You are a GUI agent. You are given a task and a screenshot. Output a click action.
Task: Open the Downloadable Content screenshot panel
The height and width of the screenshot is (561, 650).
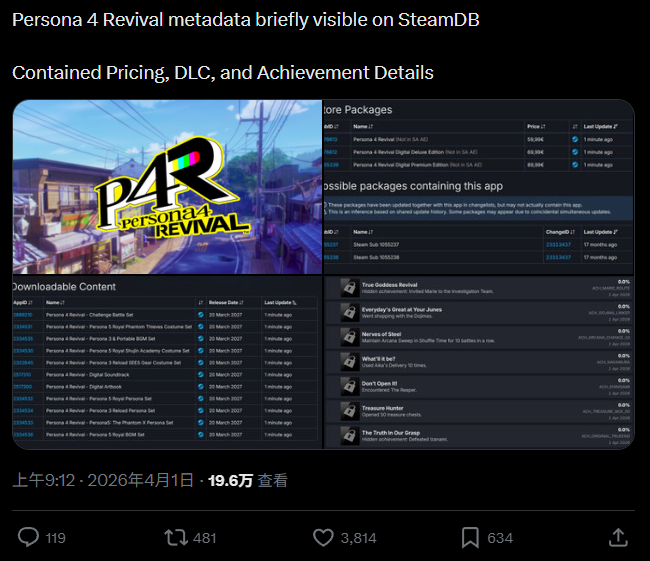[167, 362]
